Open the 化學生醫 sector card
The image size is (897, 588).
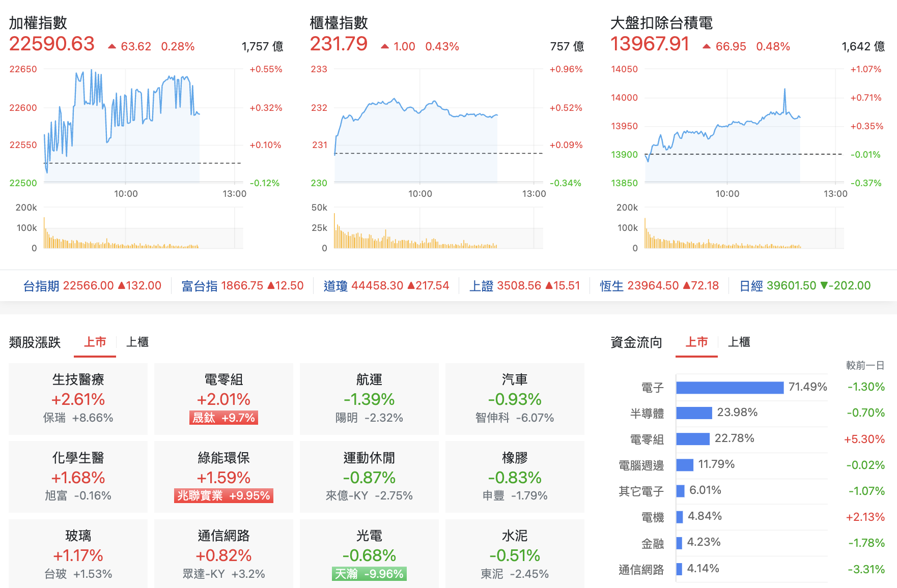tap(78, 477)
